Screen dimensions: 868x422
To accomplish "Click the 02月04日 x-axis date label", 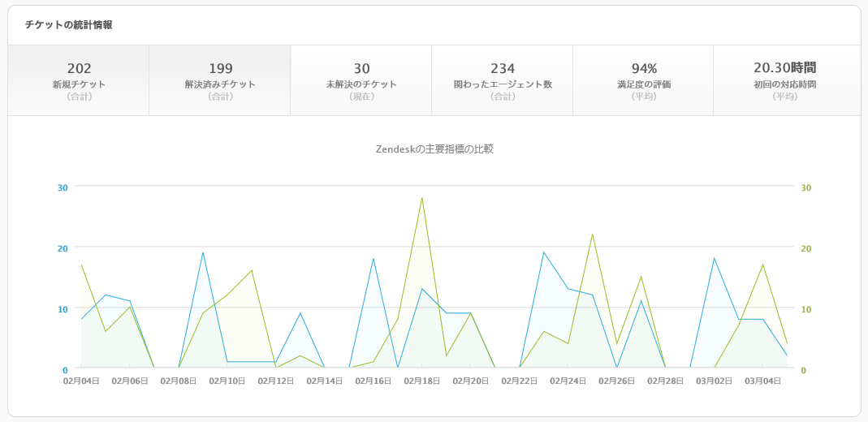I will coord(81,381).
